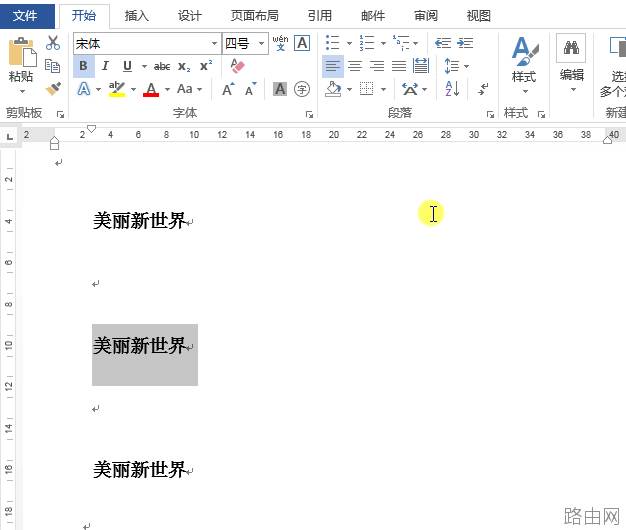Open the font size dropdown showing 四号
Viewport: 626px width, 530px height.
245,43
